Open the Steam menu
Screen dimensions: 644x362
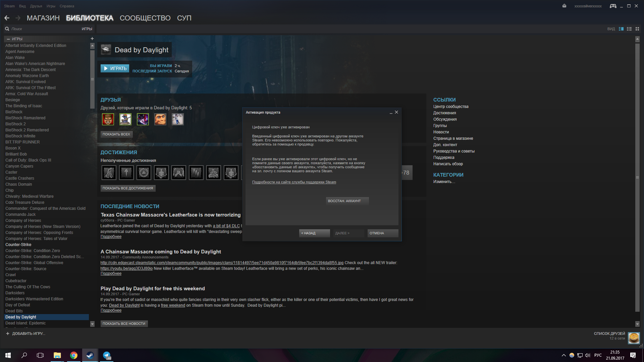point(9,6)
